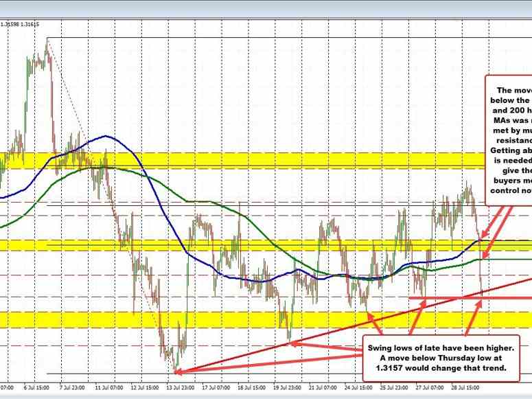This screenshot has width=532, height=399.
Task: Click the 'A move below Thursday low at' line
Action: [441, 358]
